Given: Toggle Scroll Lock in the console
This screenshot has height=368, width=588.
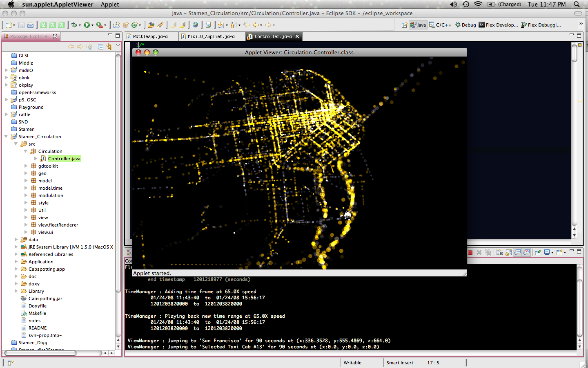Looking at the screenshot, I should (508, 252).
